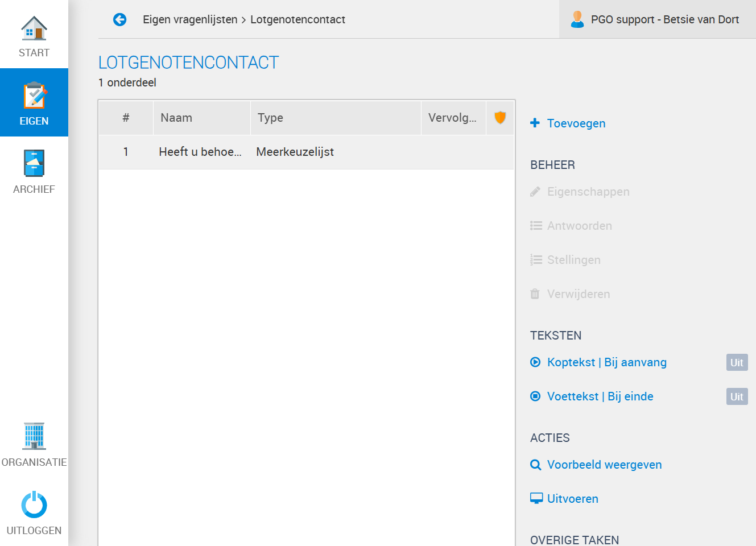Click the stop icon beside Voettekst

535,396
